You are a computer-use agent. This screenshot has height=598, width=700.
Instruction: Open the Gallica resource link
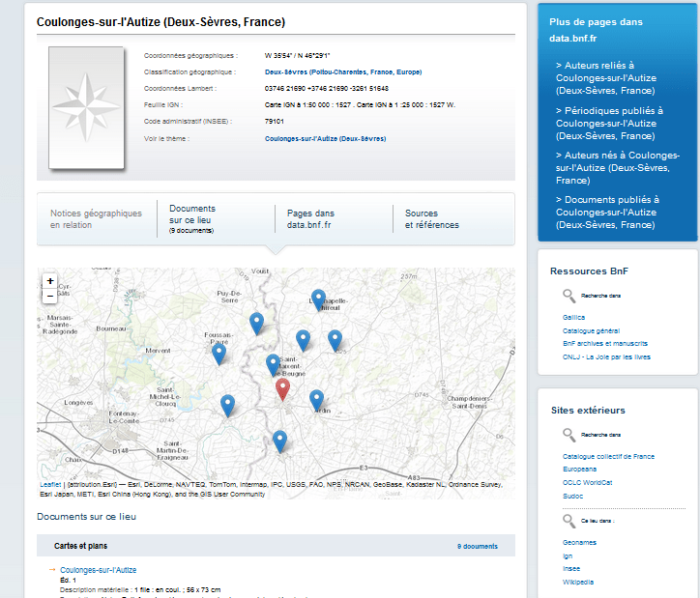[573, 317]
